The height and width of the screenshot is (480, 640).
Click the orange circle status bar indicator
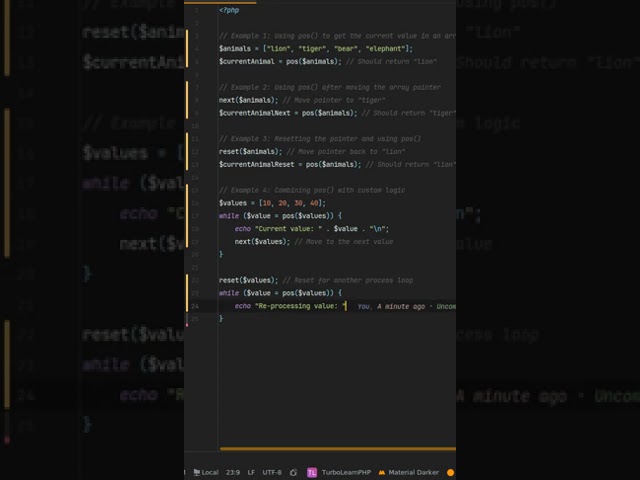coord(451,472)
